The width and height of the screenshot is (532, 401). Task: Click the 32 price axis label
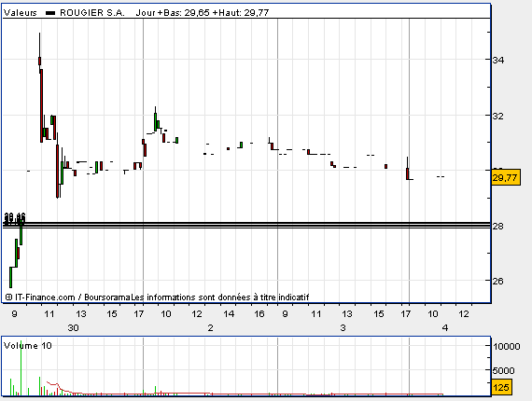pos(498,116)
